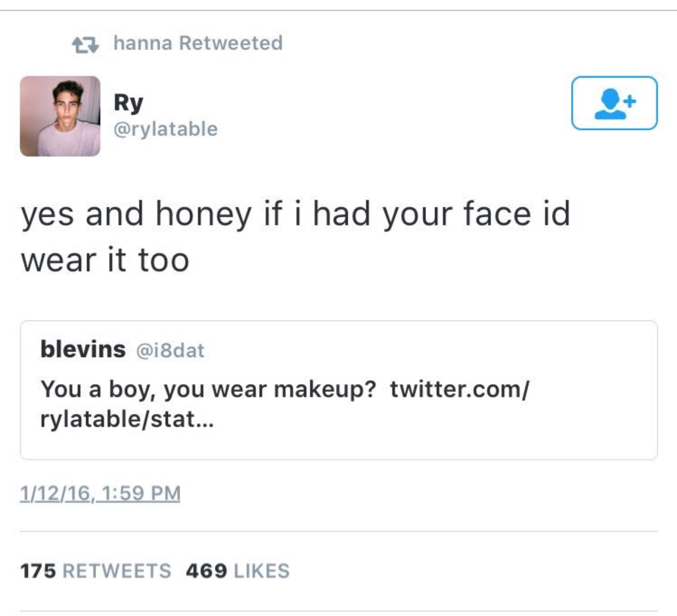Click the tweet text "yes and honey if i had your face id"

(x=296, y=214)
